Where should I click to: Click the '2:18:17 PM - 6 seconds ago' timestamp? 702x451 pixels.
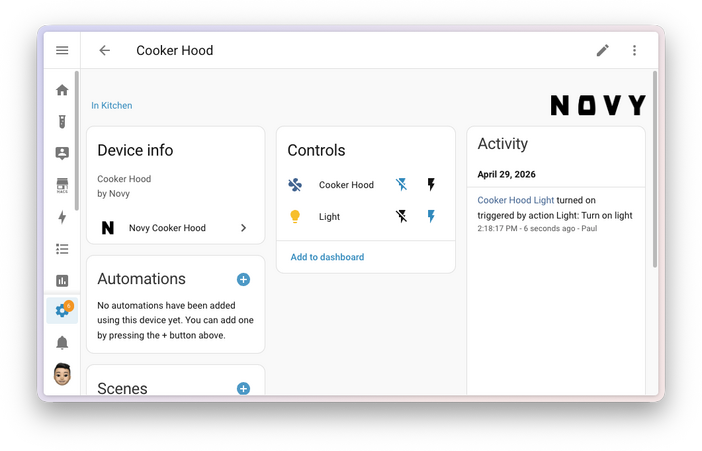pos(526,228)
